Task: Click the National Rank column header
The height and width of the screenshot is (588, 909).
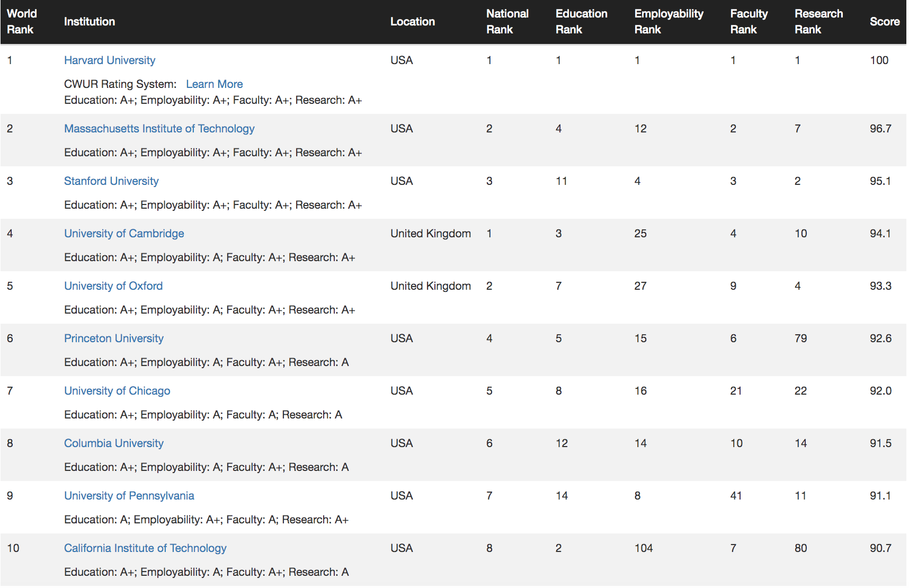Action: (507, 22)
